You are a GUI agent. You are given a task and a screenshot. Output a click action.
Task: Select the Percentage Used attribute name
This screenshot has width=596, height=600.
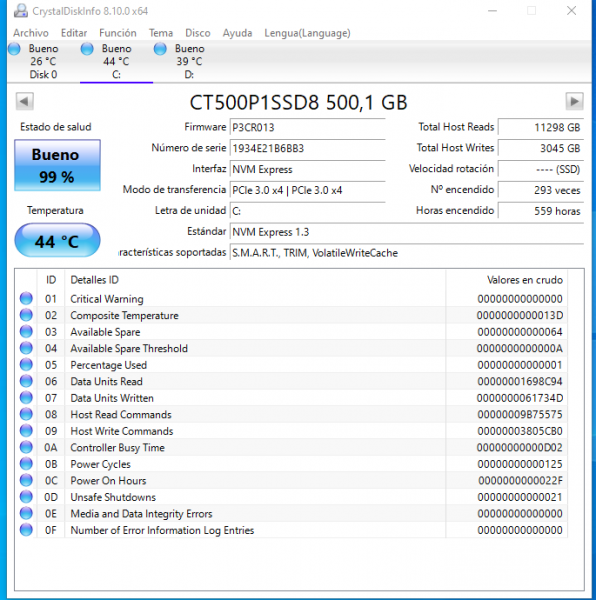(x=109, y=365)
